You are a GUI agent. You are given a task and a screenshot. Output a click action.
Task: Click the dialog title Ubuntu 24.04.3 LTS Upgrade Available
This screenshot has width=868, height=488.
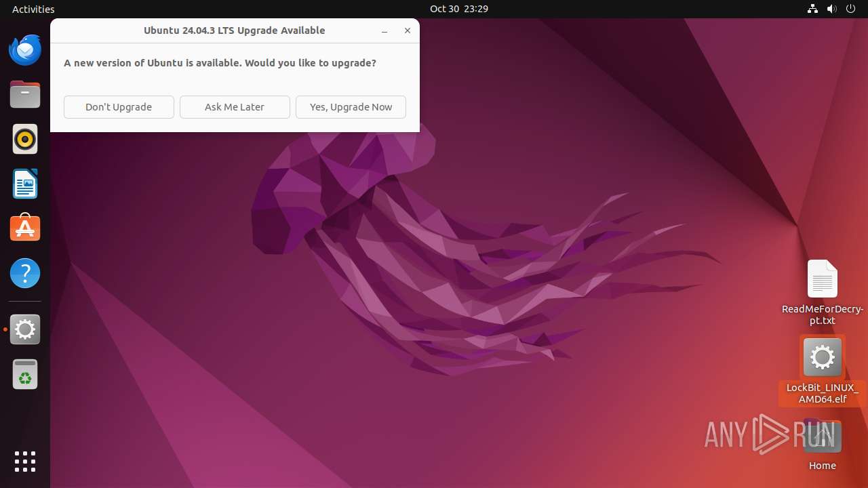(234, 30)
